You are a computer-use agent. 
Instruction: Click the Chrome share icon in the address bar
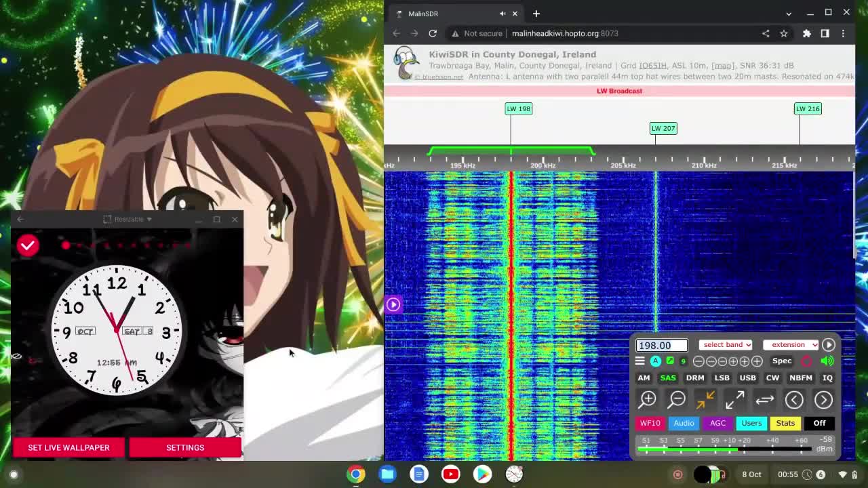(x=766, y=33)
